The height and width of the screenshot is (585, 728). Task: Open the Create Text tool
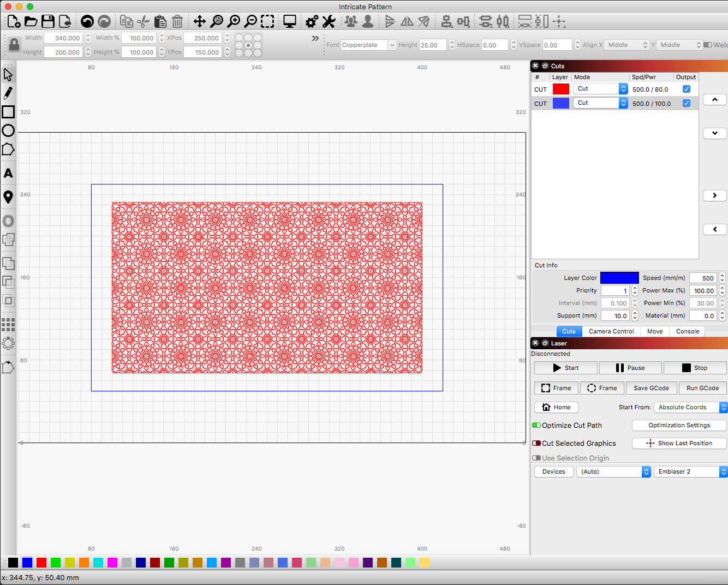tap(8, 173)
